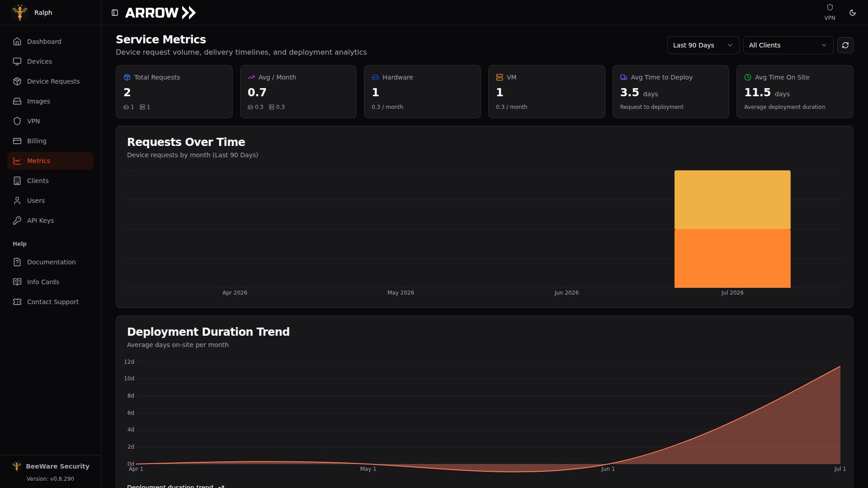Click the VPN status shield in header

tap(830, 7)
